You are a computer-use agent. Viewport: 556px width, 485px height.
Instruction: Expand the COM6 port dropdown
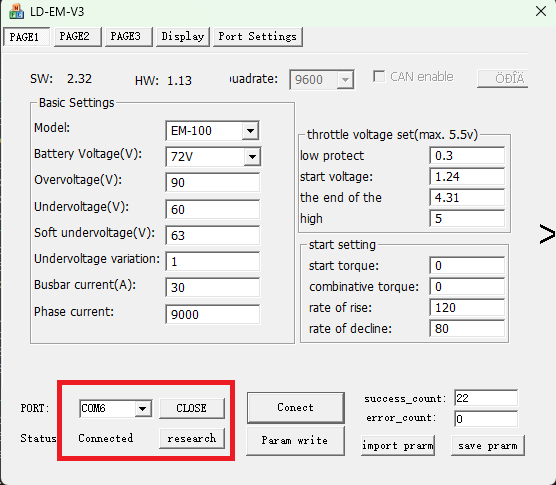[143, 408]
